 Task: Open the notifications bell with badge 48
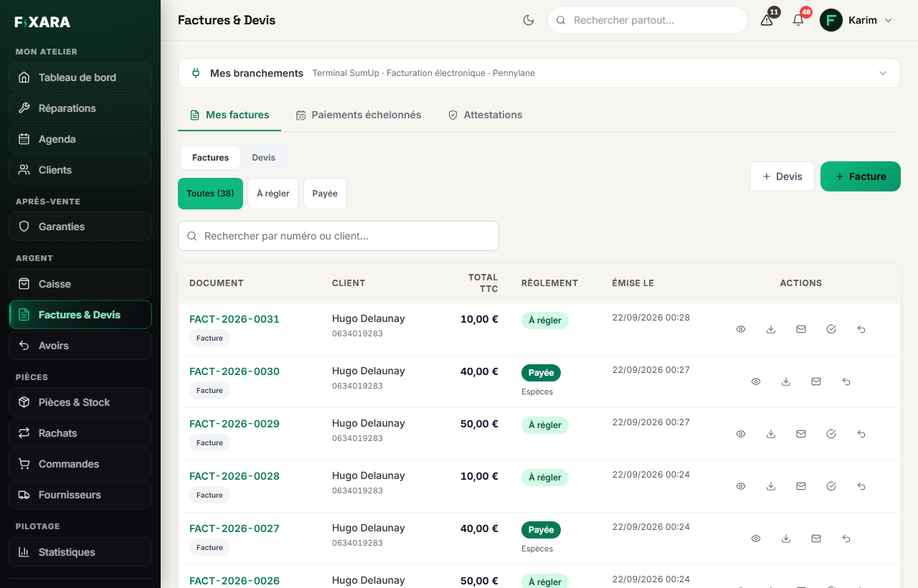[x=798, y=20]
